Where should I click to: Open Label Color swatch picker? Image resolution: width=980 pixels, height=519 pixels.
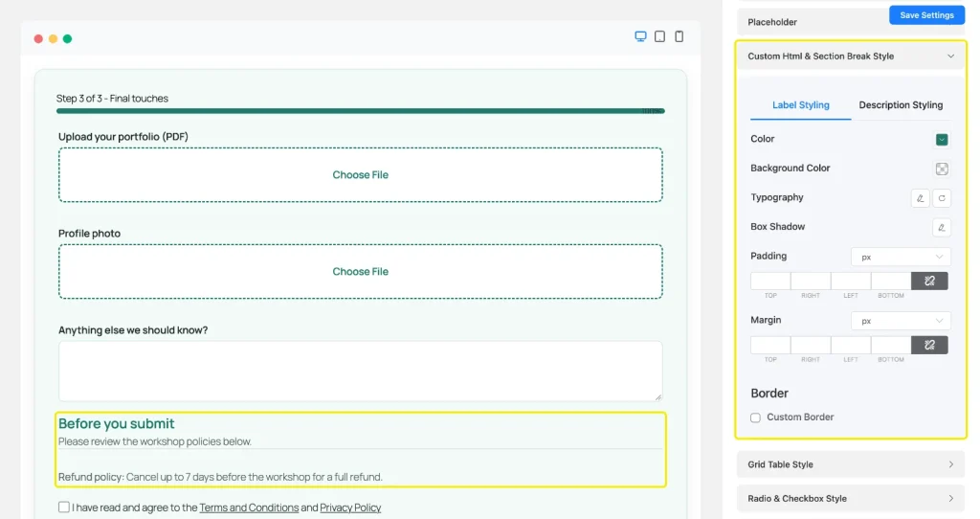click(x=942, y=140)
